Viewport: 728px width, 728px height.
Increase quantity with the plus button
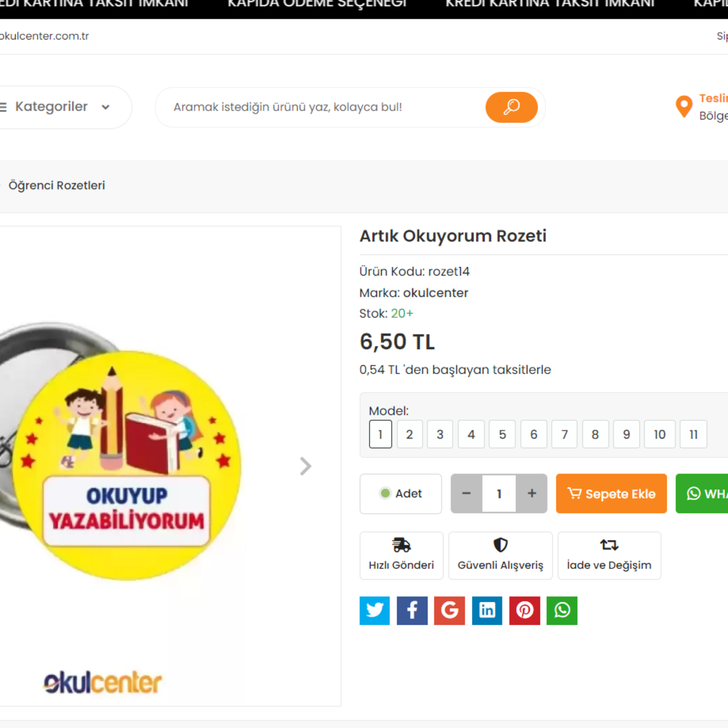(x=532, y=493)
